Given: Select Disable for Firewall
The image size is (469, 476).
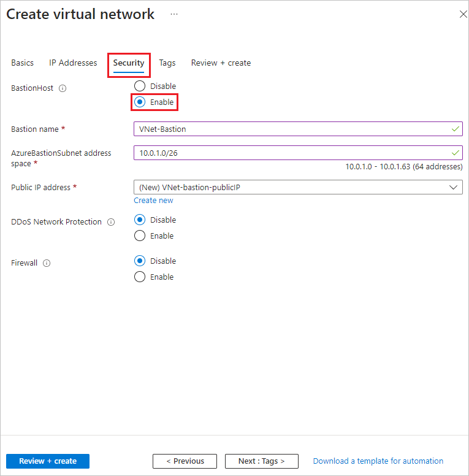Looking at the screenshot, I should [x=140, y=261].
